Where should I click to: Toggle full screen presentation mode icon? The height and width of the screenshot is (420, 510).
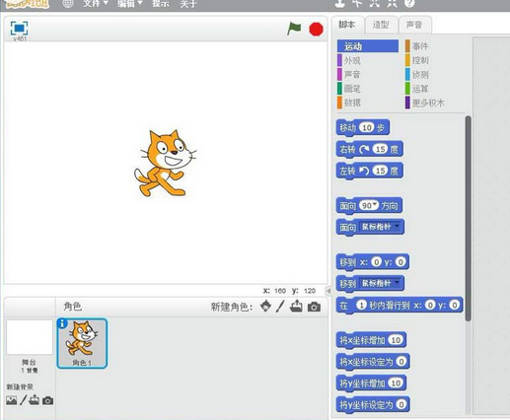coord(19,29)
